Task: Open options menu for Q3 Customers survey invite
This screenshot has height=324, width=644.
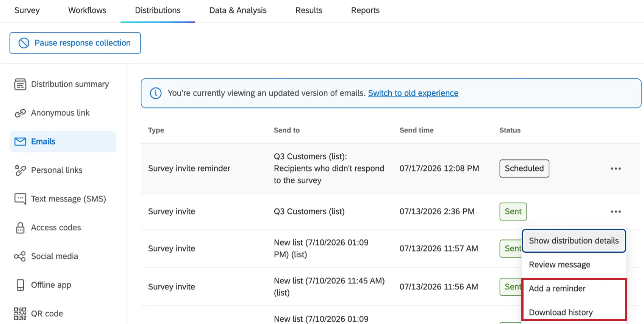Action: [616, 212]
